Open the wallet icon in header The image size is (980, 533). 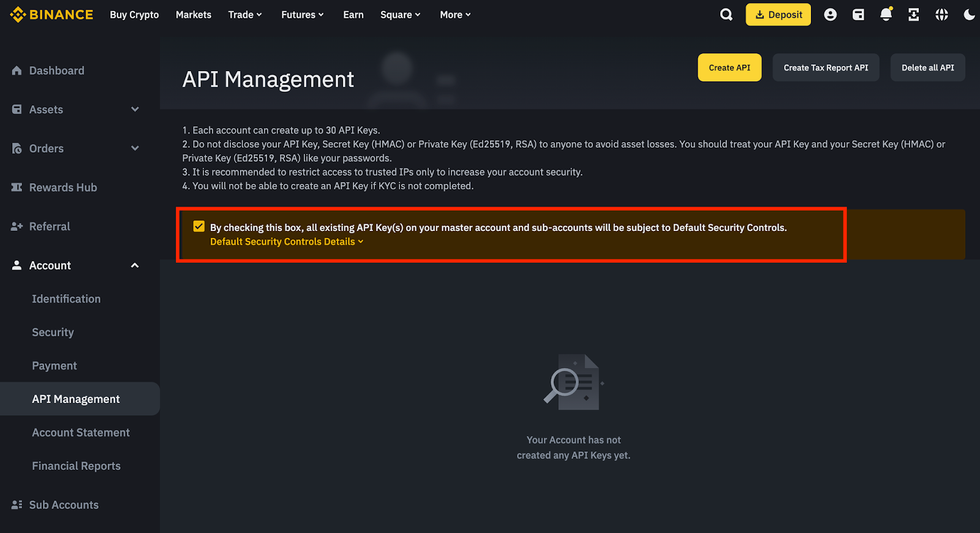coord(858,15)
